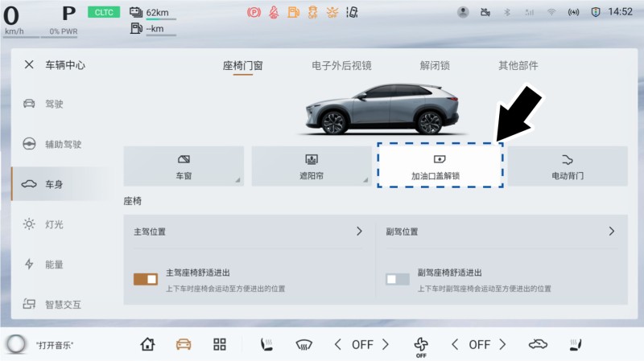Switch to the 电子外后视镜 tab

tap(341, 66)
